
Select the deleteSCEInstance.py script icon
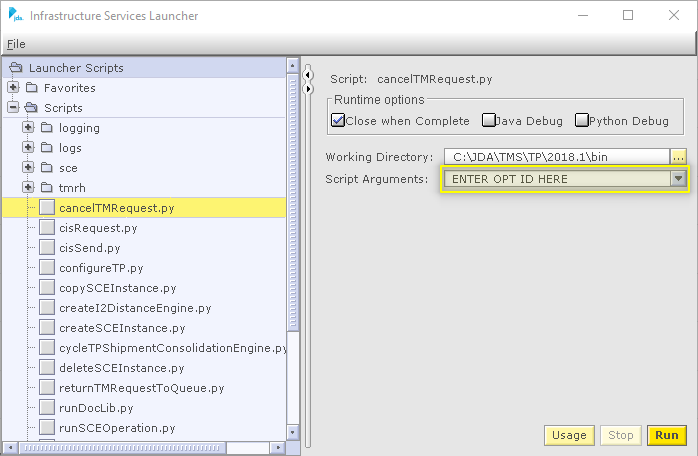[47, 368]
